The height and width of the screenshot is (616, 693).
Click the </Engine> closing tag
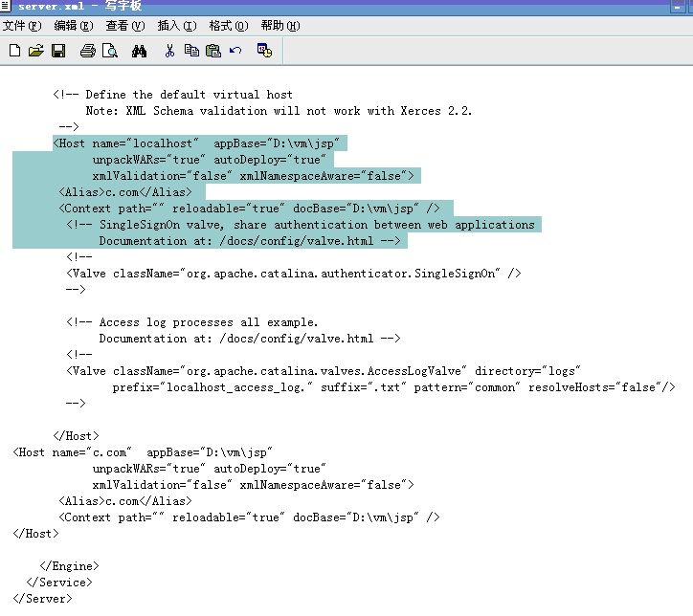(69, 566)
